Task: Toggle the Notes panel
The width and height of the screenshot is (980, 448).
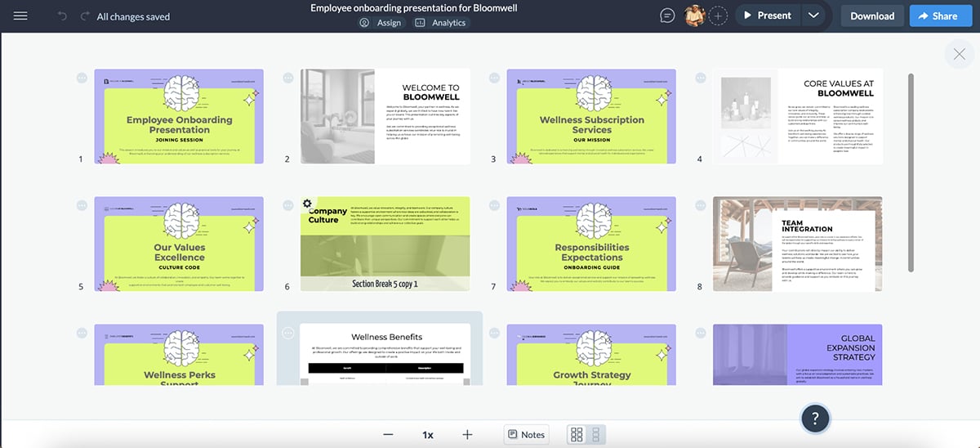Action: tap(525, 435)
